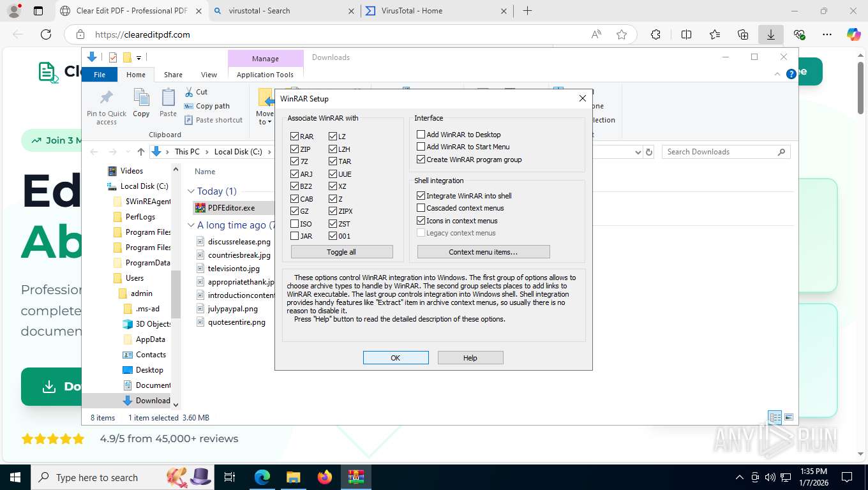
Task: Click the Copy ribbon icon
Action: click(x=141, y=103)
